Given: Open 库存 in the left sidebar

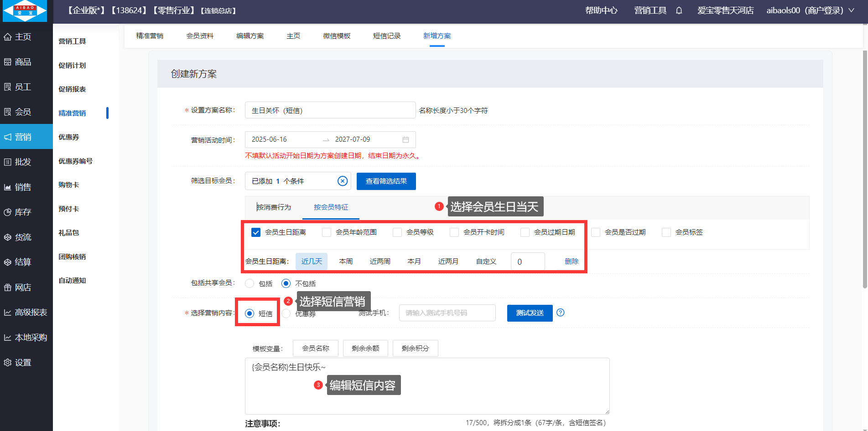Looking at the screenshot, I should [23, 212].
